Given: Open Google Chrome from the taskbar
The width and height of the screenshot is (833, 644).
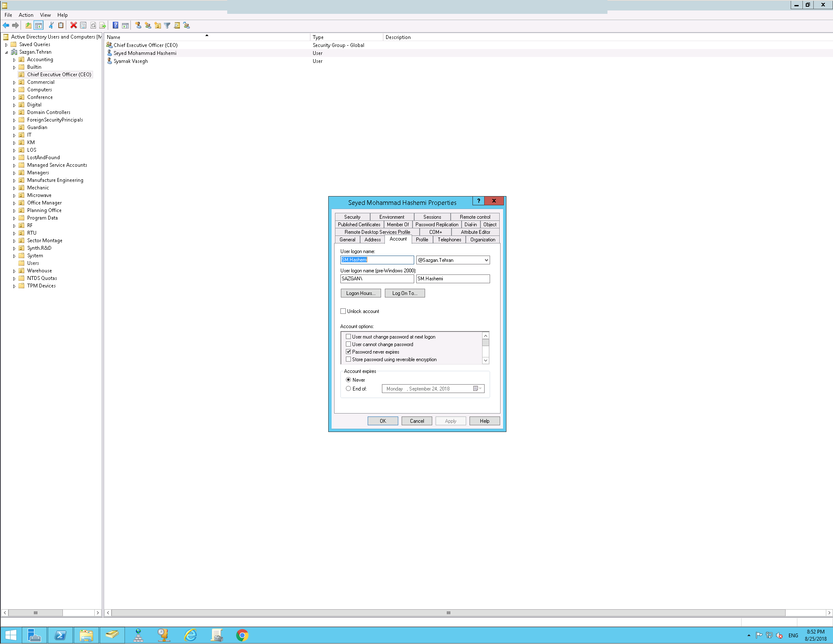Looking at the screenshot, I should 242,635.
